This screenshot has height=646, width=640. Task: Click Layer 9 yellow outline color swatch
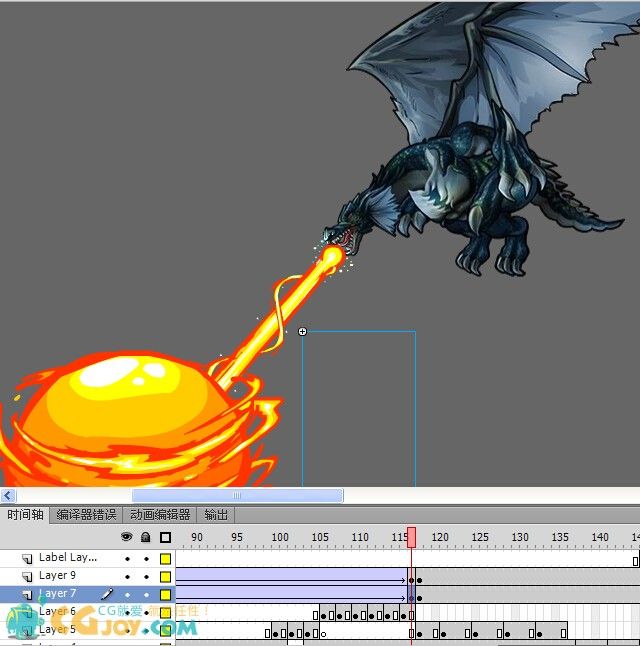(x=165, y=577)
